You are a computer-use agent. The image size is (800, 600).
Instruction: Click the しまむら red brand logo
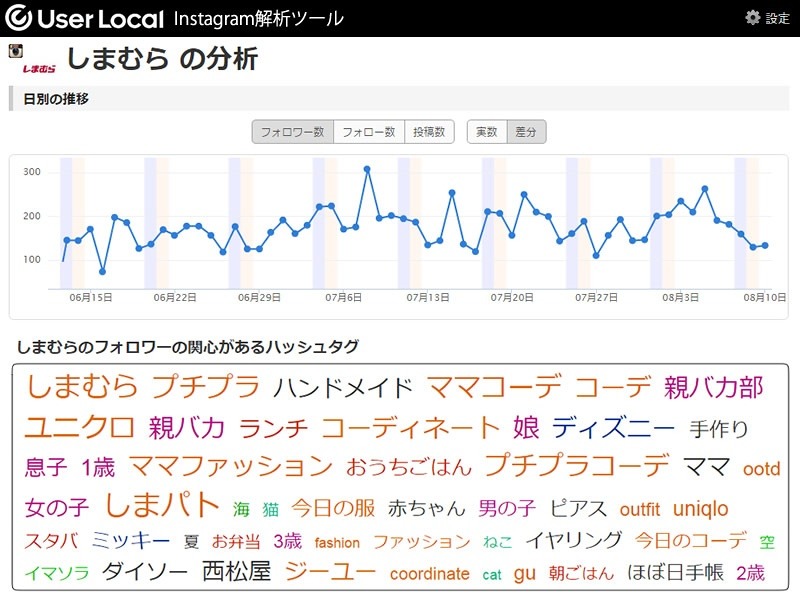pos(39,69)
